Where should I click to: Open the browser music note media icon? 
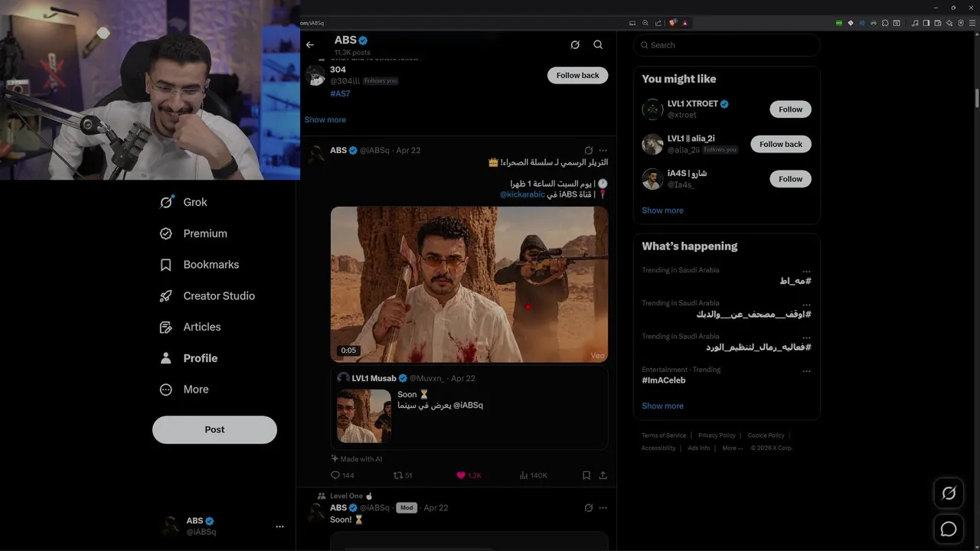915,23
